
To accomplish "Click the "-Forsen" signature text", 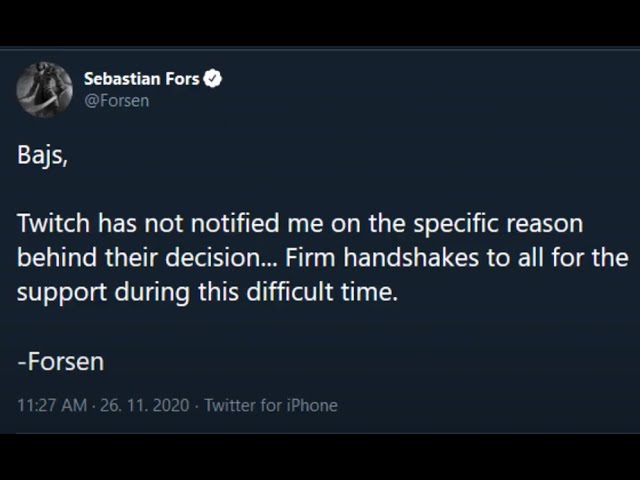I will click(60, 361).
